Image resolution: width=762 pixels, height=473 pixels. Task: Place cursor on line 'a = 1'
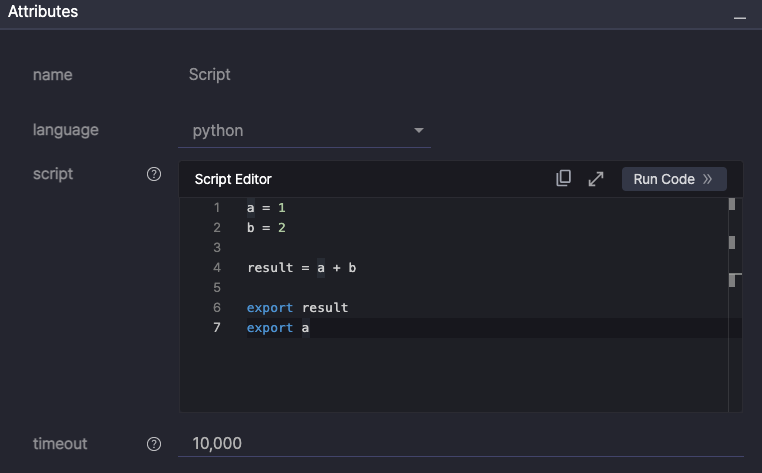[266, 208]
